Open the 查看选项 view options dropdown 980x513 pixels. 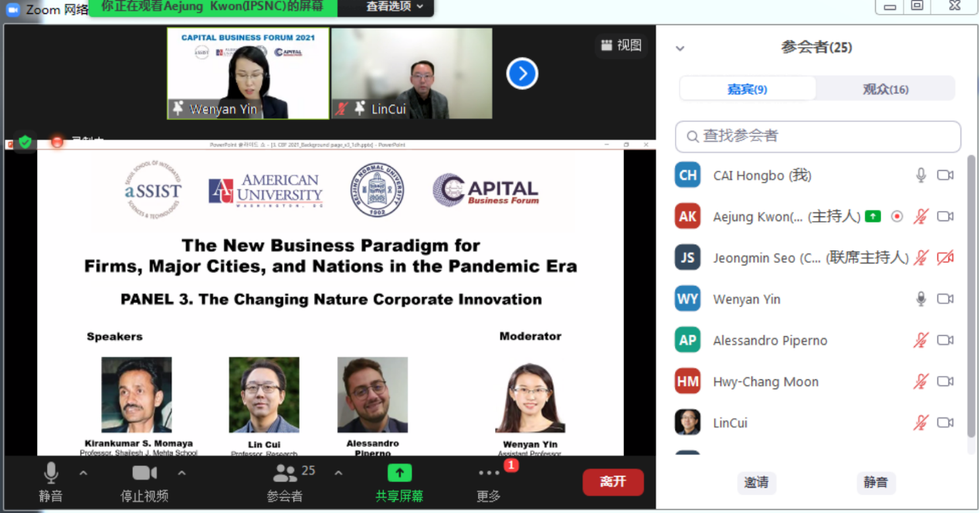click(395, 7)
